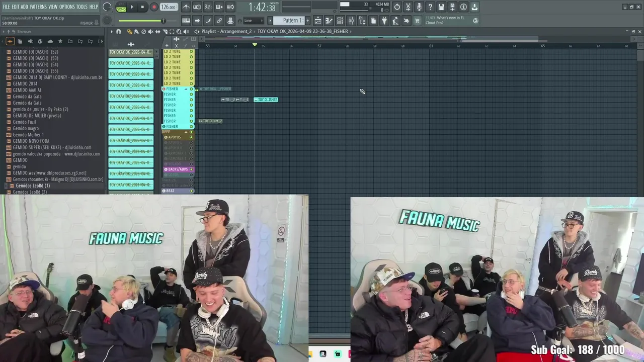Image resolution: width=644 pixels, height=362 pixels.
Task: Open the Mixer view icon
Action: (x=351, y=21)
